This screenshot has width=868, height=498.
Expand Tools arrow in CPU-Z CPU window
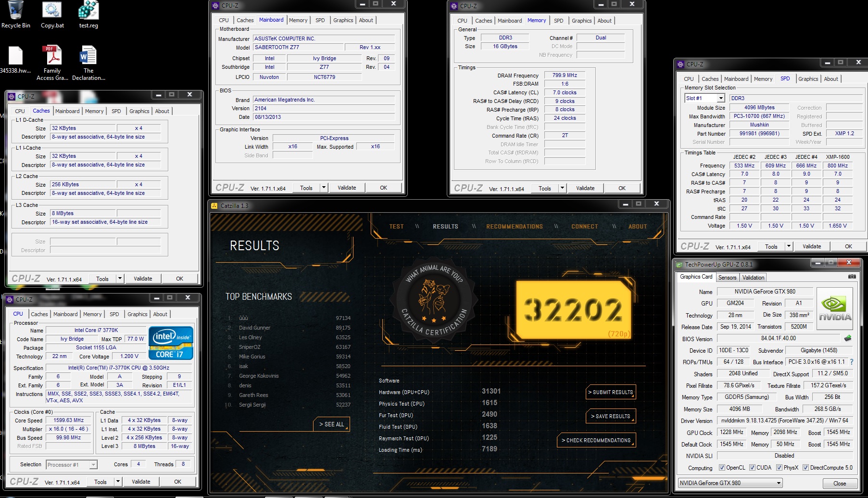118,482
